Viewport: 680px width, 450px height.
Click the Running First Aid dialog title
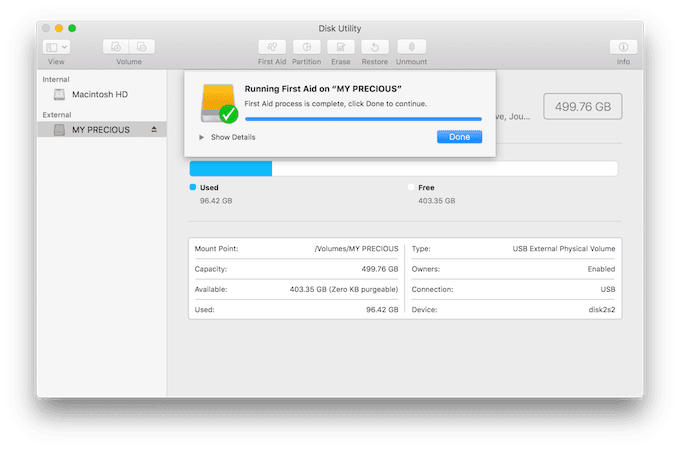323,89
